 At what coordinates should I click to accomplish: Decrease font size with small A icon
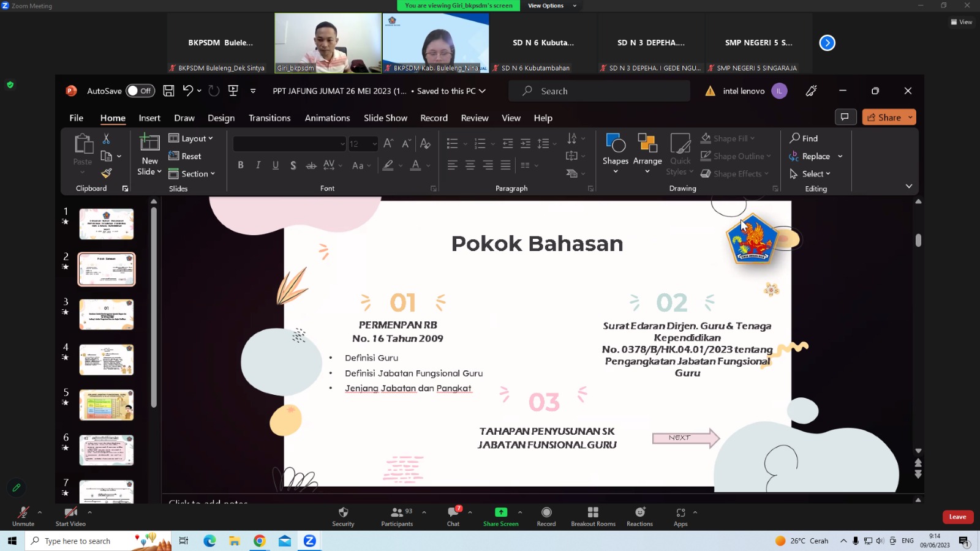[x=406, y=143]
